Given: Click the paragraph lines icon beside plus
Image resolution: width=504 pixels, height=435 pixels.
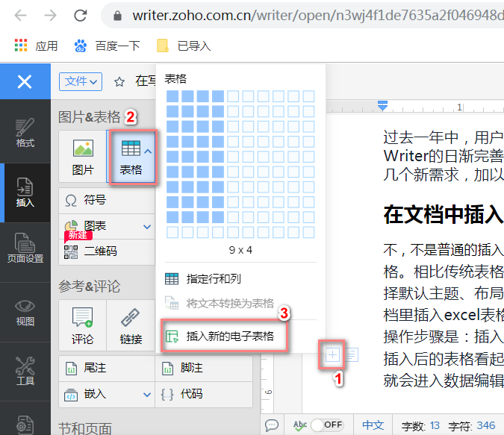Looking at the screenshot, I should (x=352, y=355).
